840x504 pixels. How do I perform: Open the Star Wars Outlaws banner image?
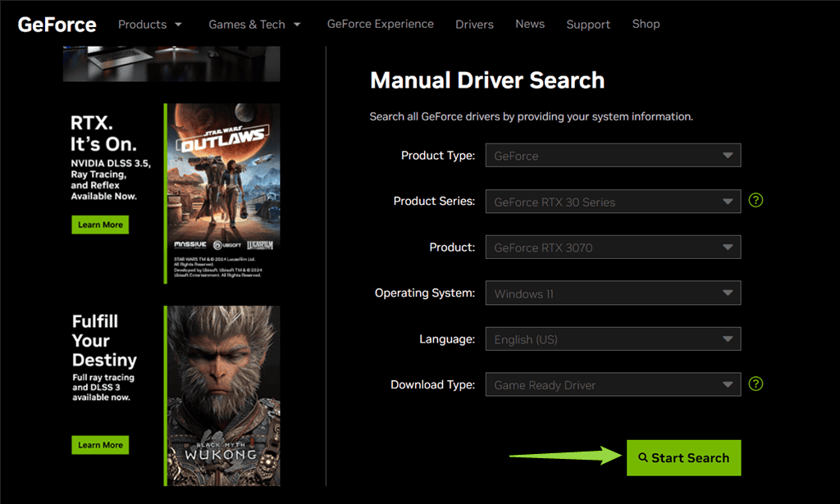click(x=222, y=193)
